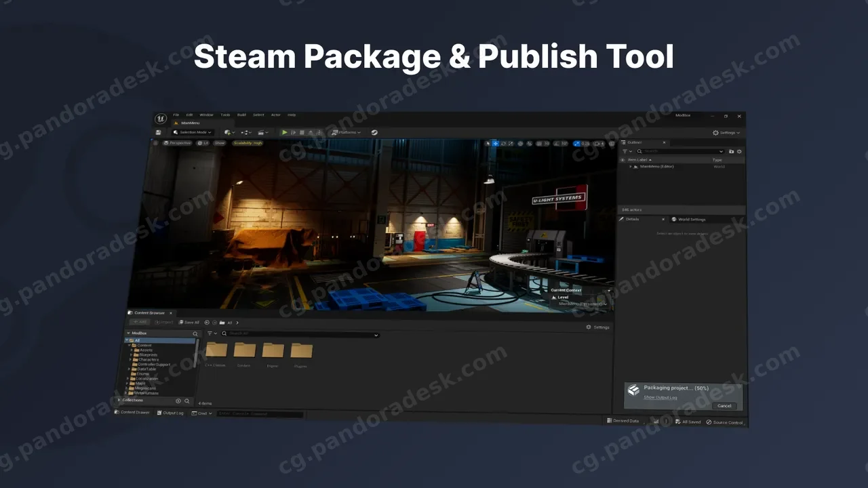
Task: Click the Content Browser history back arrow
Action: point(207,323)
